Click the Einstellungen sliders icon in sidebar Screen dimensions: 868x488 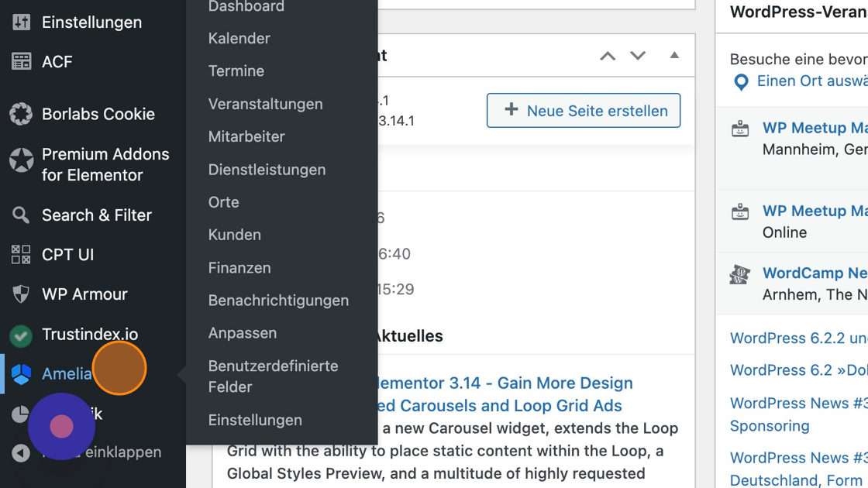[x=21, y=22]
